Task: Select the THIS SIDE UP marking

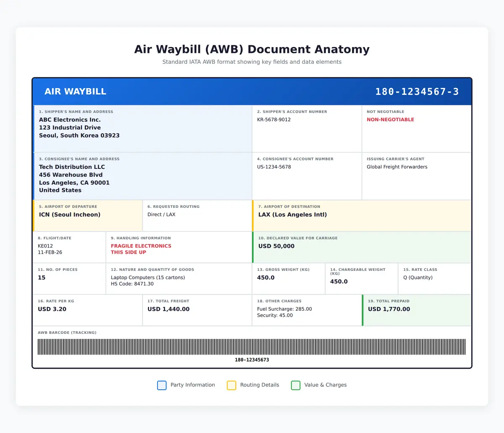Action: 132,252
